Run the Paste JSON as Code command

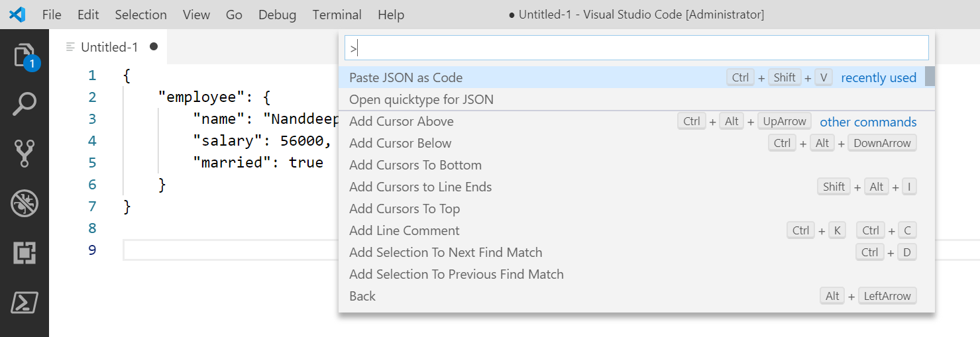(x=406, y=77)
